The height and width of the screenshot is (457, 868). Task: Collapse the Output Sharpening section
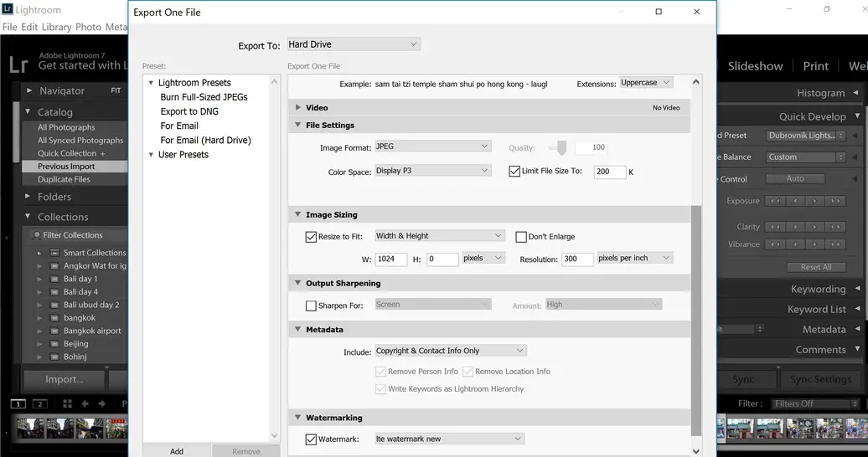point(297,283)
